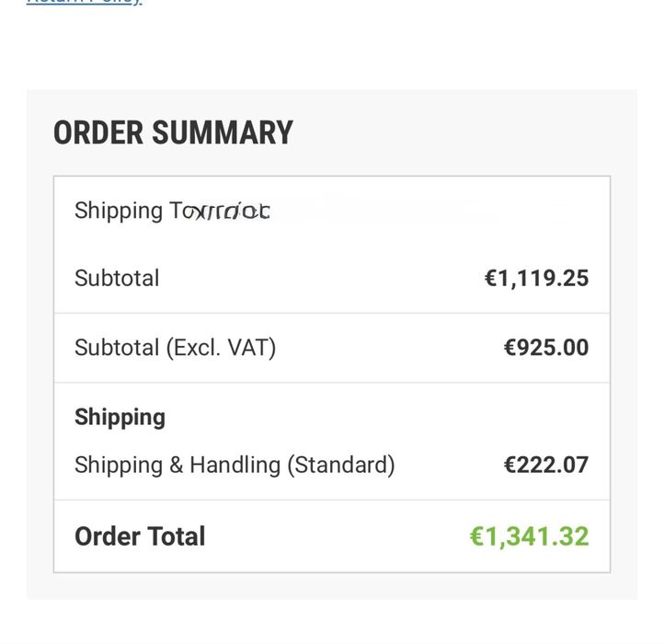The height and width of the screenshot is (644, 664).
Task: Open the Return Policy link at top
Action: point(84,3)
